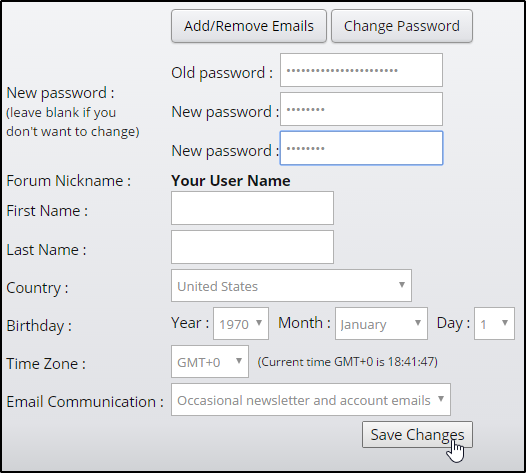Select the first New password field
The width and height of the screenshot is (526, 473).
(x=361, y=109)
